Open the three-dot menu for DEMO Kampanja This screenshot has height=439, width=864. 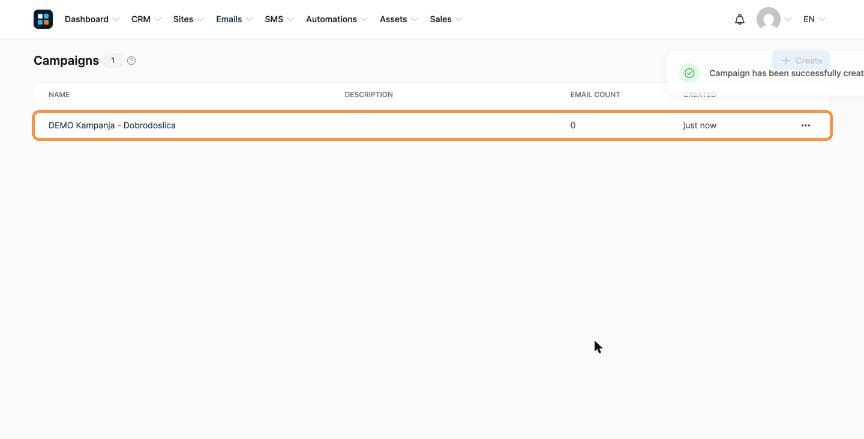(806, 126)
